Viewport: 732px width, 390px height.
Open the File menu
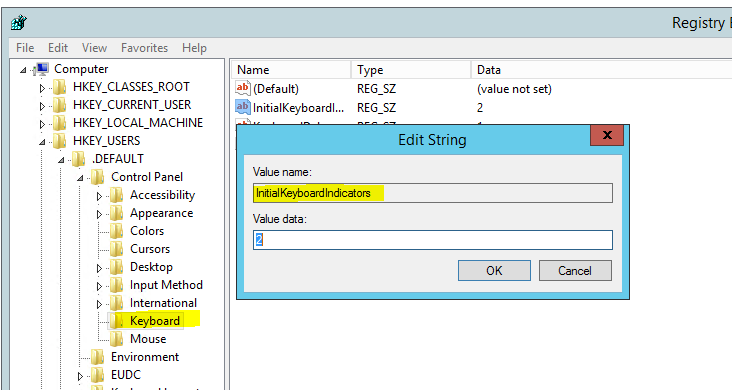(25, 48)
